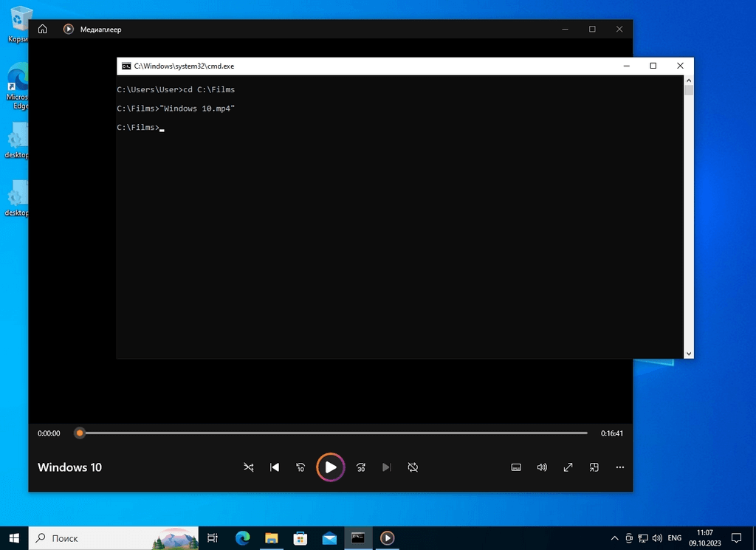Open mini player or cast view

594,467
